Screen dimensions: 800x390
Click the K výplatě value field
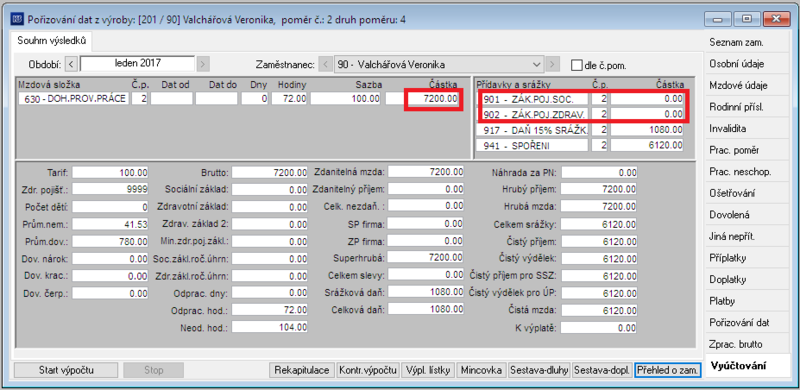pyautogui.click(x=599, y=328)
